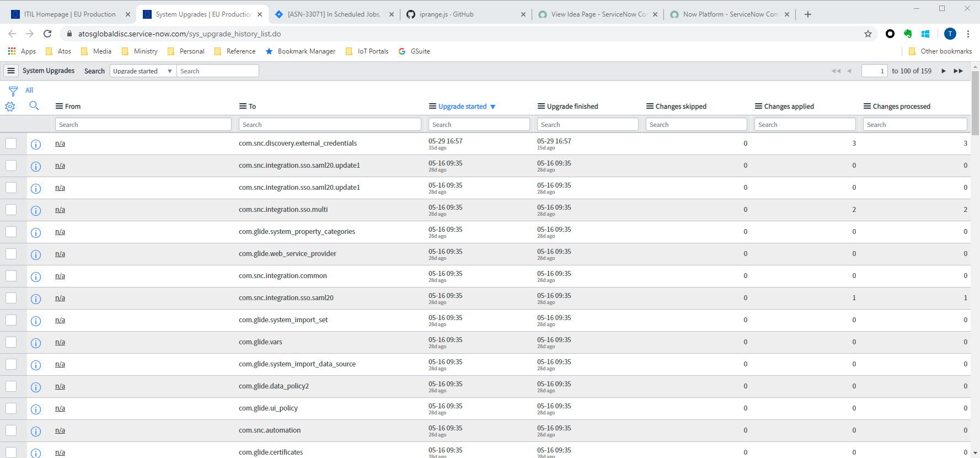Switch to the ITIL Homepage browser tab
The width and height of the screenshot is (980, 458).
click(69, 14)
